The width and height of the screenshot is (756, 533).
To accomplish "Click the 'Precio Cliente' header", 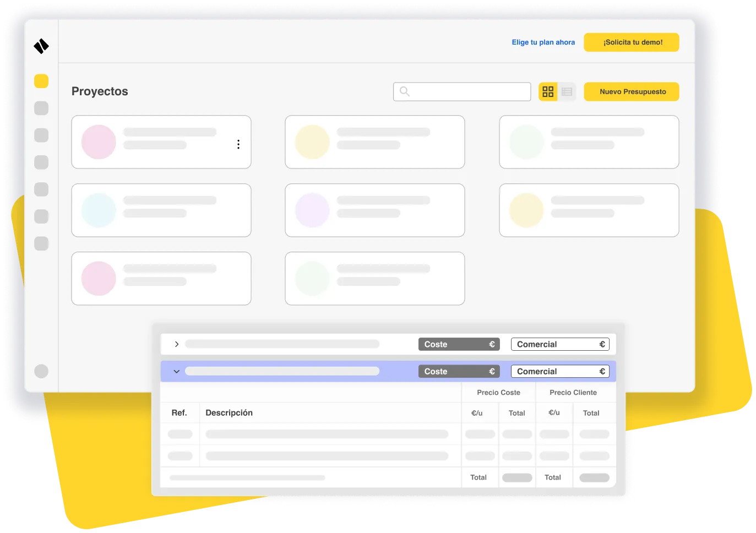I will tap(573, 393).
